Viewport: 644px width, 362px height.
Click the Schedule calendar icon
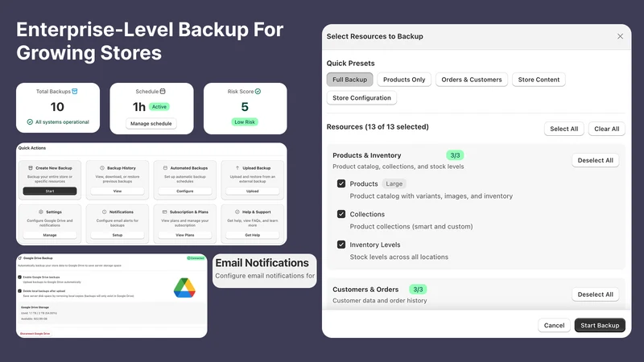[x=163, y=91]
